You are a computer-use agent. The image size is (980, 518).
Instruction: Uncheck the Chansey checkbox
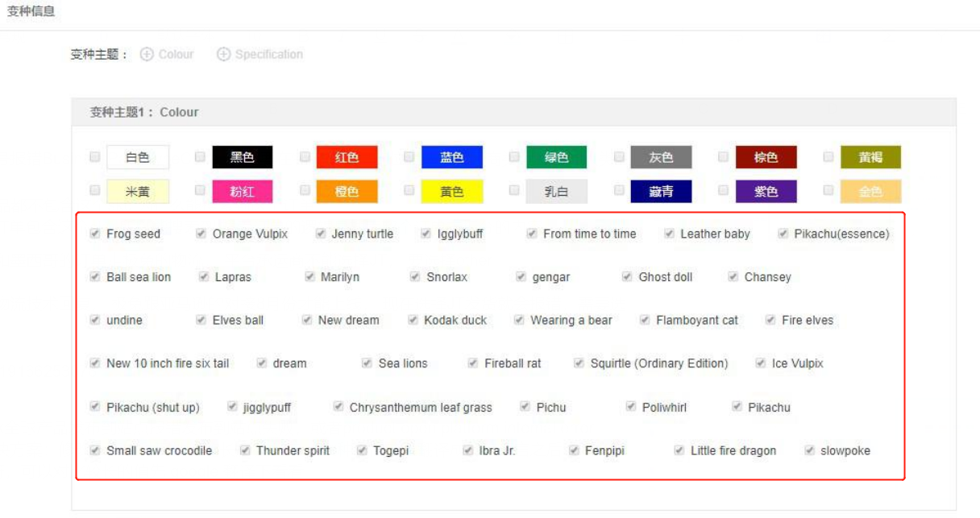pyautogui.click(x=733, y=276)
